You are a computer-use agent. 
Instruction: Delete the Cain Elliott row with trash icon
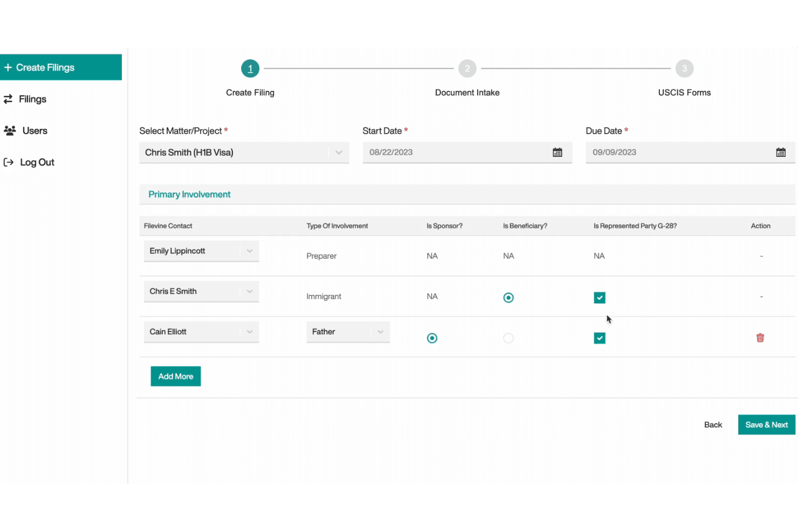point(760,338)
